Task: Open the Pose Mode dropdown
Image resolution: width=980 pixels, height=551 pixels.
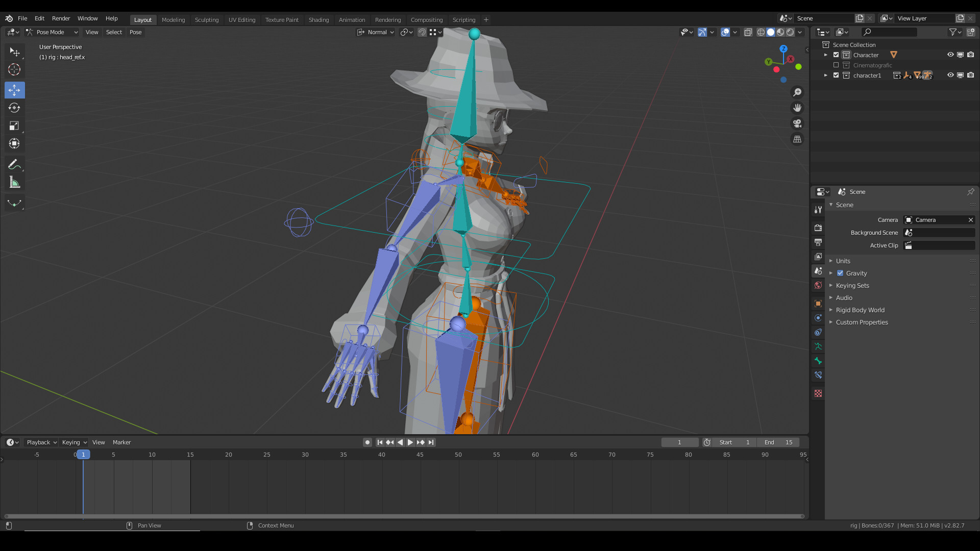Action: (52, 32)
